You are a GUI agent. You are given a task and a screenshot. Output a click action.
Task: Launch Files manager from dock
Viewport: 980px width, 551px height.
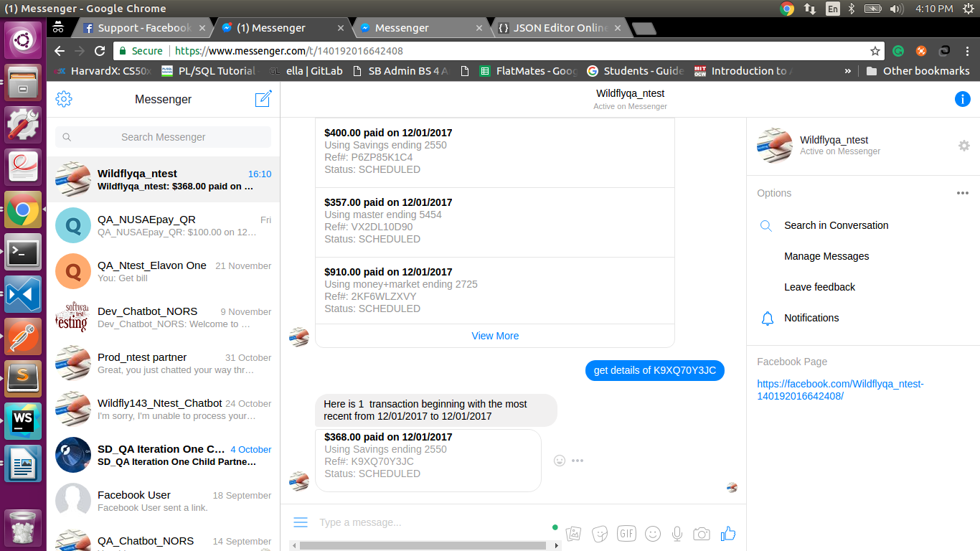[x=23, y=83]
